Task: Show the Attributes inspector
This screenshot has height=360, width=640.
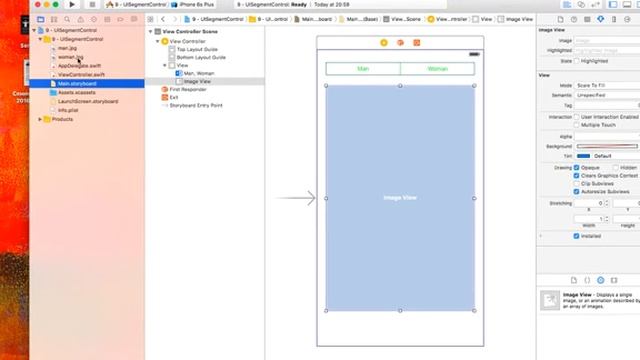Action: click(x=600, y=19)
